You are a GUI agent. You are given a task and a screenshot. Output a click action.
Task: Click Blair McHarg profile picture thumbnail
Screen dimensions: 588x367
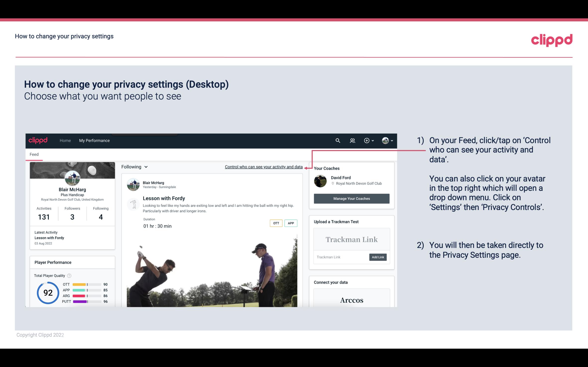point(72,178)
